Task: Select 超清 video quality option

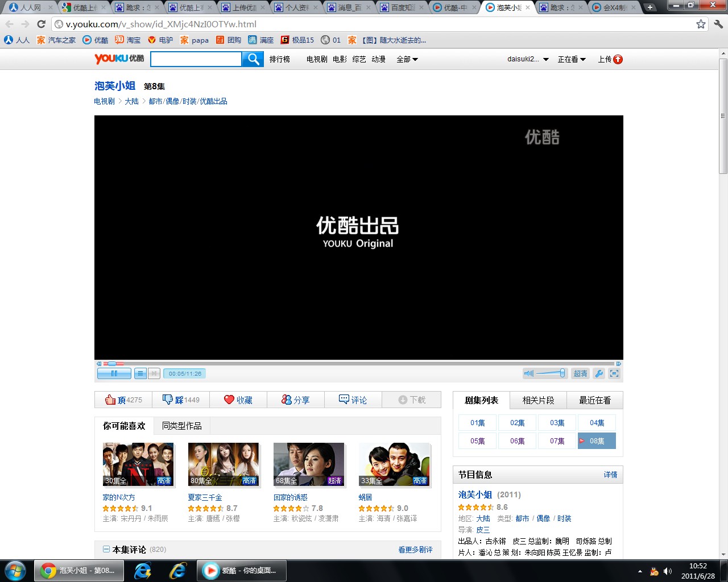Action: (580, 373)
